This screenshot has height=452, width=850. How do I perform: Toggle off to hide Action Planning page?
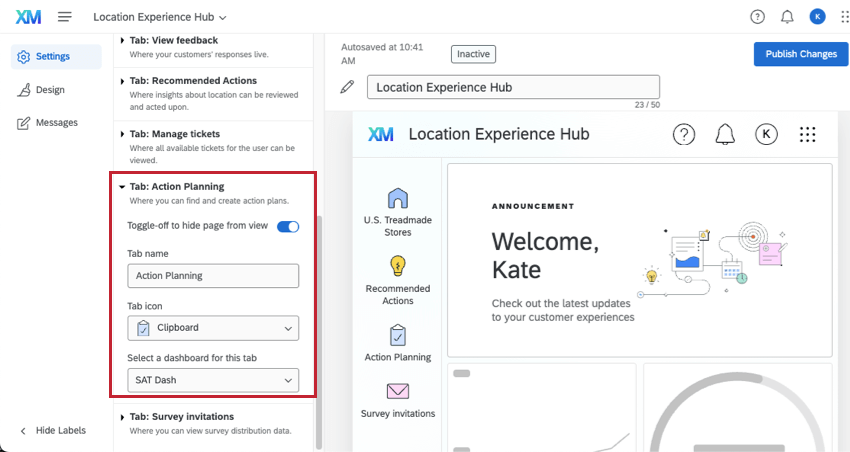pos(288,227)
